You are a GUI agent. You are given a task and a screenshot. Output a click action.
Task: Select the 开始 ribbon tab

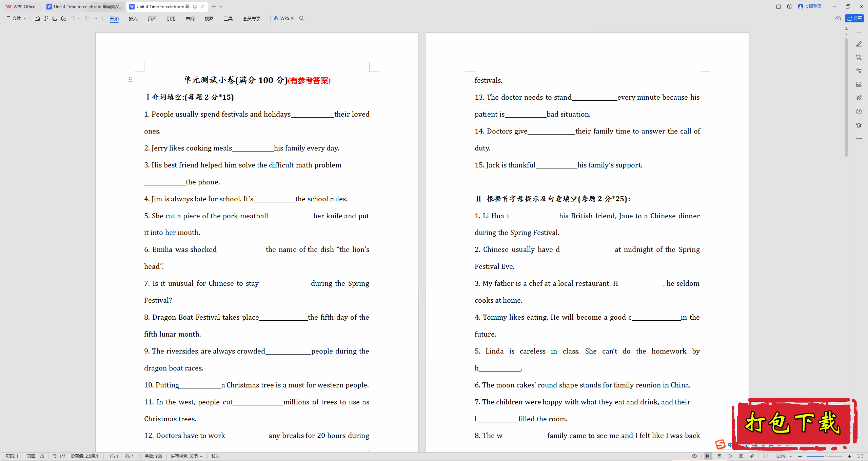pos(114,19)
